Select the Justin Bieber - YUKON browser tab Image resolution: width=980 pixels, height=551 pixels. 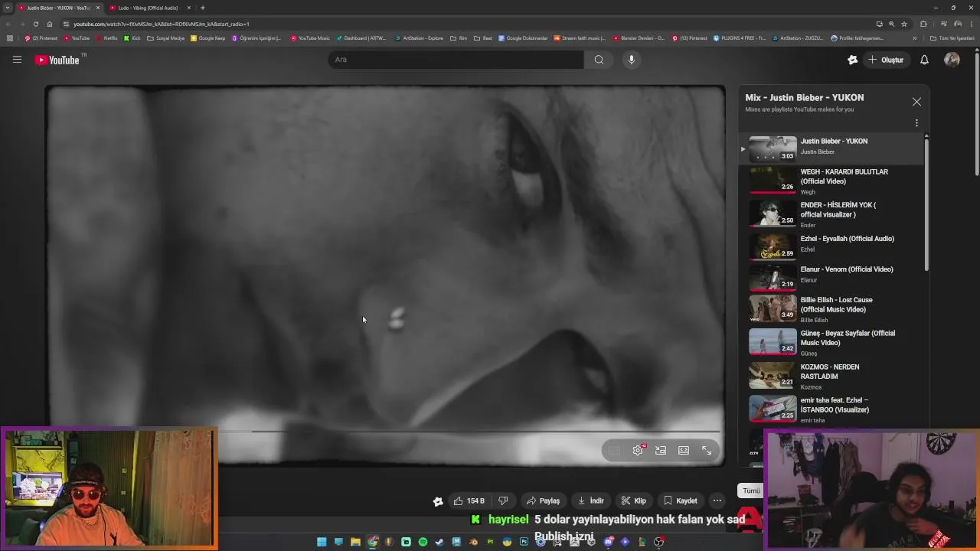(x=58, y=8)
